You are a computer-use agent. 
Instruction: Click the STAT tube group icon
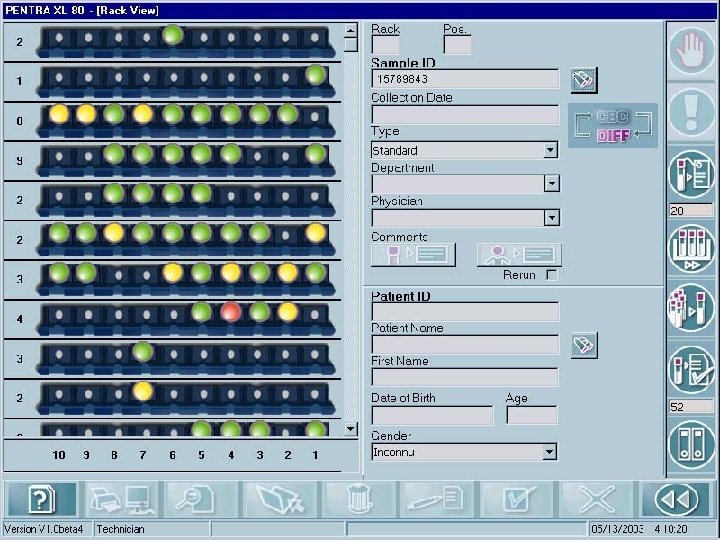pyautogui.click(x=691, y=308)
